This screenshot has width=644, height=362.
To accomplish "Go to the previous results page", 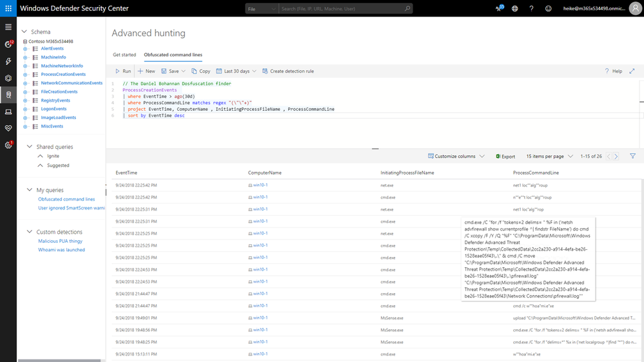I will tap(609, 157).
